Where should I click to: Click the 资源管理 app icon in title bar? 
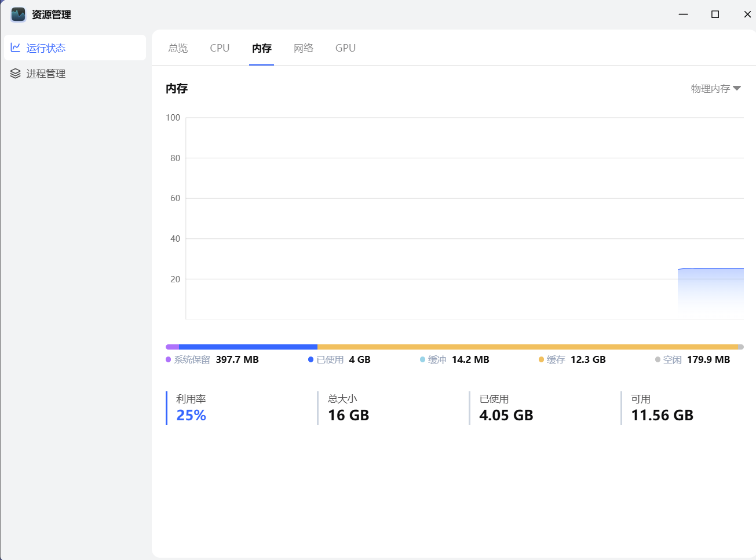pos(19,14)
